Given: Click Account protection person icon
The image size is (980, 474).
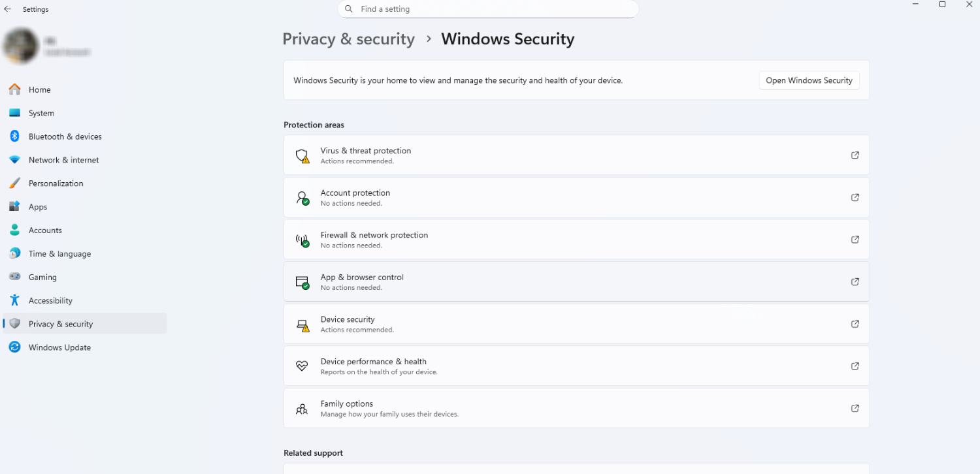Looking at the screenshot, I should [x=302, y=198].
